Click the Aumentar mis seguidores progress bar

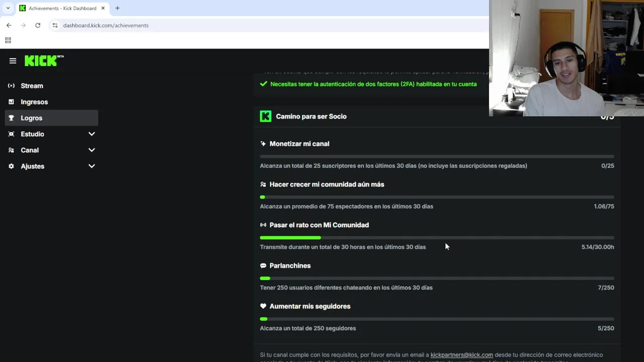(437, 319)
